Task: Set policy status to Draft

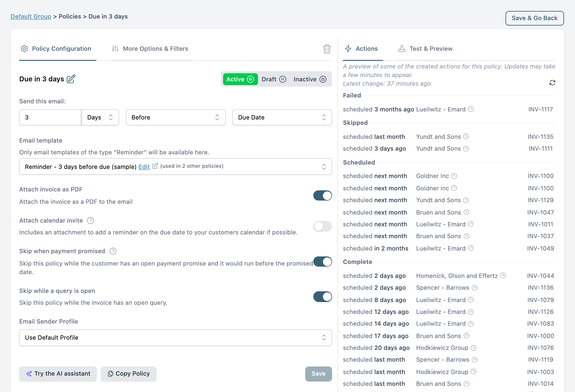Action: pyautogui.click(x=274, y=79)
